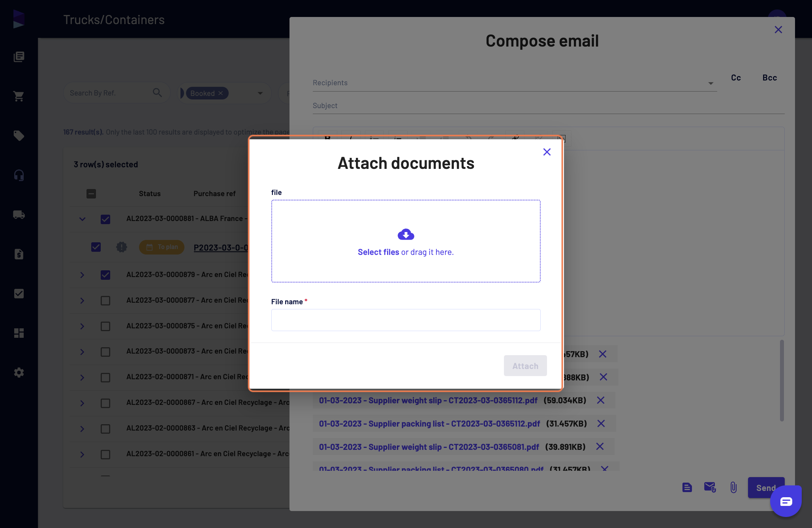Open the truck sidebar icon
This screenshot has width=812, height=528.
pos(19,215)
